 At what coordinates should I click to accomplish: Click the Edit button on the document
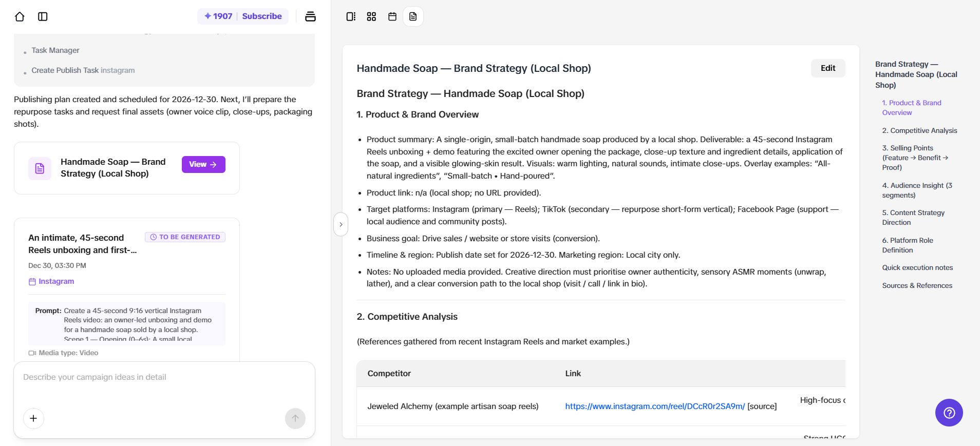(827, 68)
